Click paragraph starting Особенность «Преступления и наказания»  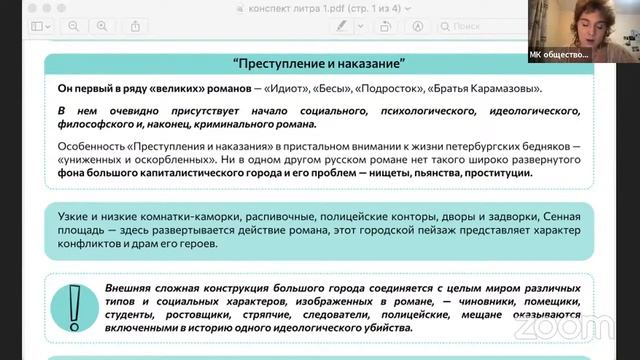(x=319, y=160)
